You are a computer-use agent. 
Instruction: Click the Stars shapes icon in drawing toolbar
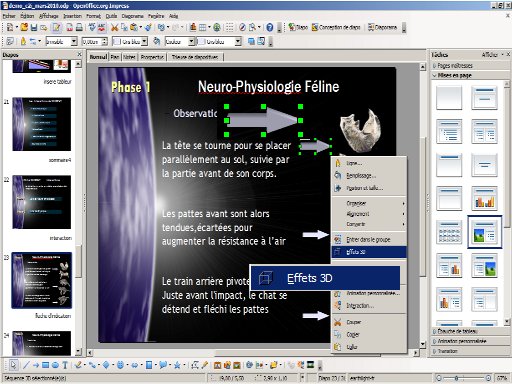tap(177, 365)
